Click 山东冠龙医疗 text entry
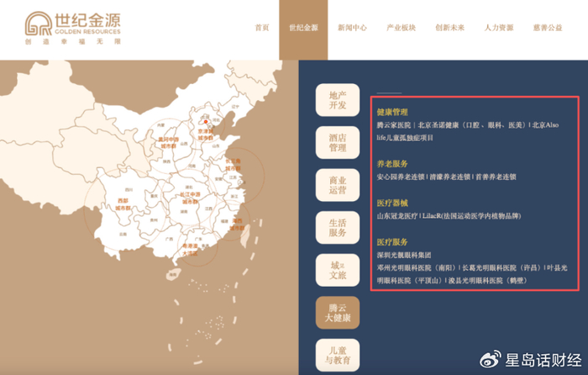The image size is (588, 375). point(397,216)
